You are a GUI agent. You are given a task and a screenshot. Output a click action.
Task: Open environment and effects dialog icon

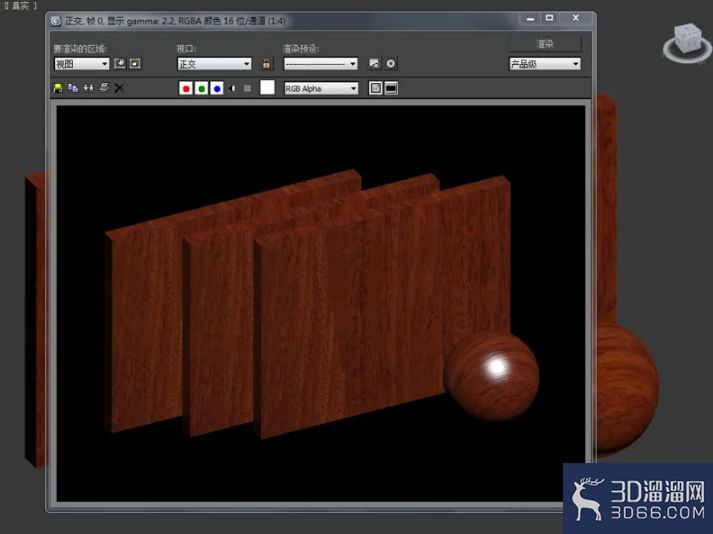[391, 64]
